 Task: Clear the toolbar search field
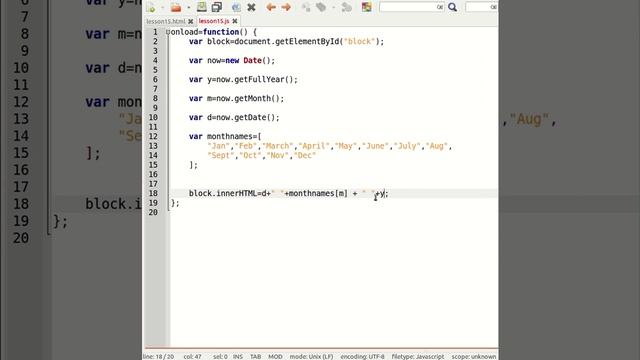click(x=440, y=7)
